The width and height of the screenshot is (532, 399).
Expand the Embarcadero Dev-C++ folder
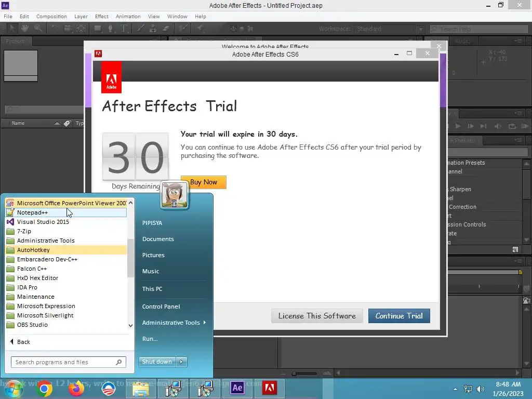tap(66, 259)
